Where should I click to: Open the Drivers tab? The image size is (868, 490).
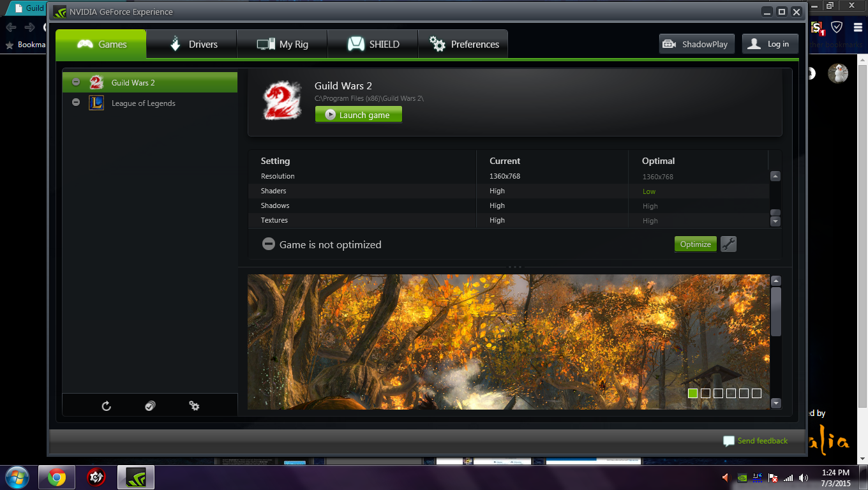[191, 44]
